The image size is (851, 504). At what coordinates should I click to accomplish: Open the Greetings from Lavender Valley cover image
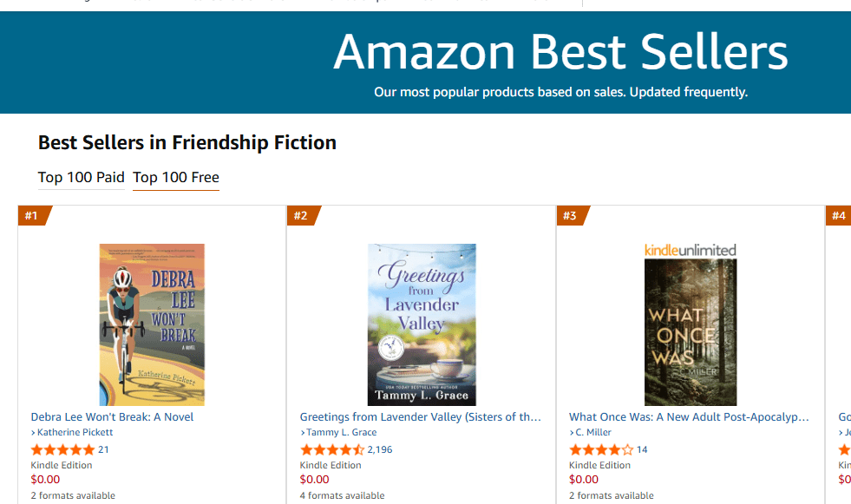click(x=422, y=324)
